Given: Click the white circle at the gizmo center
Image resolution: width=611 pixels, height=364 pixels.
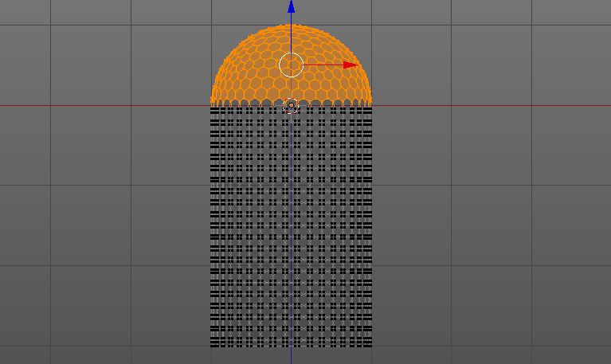Looking at the screenshot, I should [x=291, y=65].
